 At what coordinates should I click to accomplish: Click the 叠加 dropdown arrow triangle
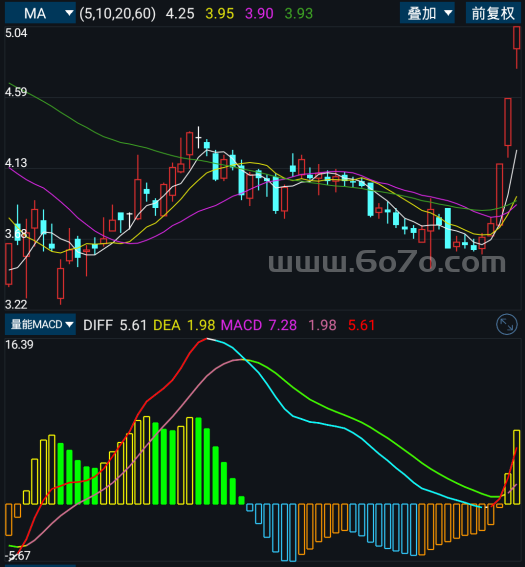tap(448, 13)
